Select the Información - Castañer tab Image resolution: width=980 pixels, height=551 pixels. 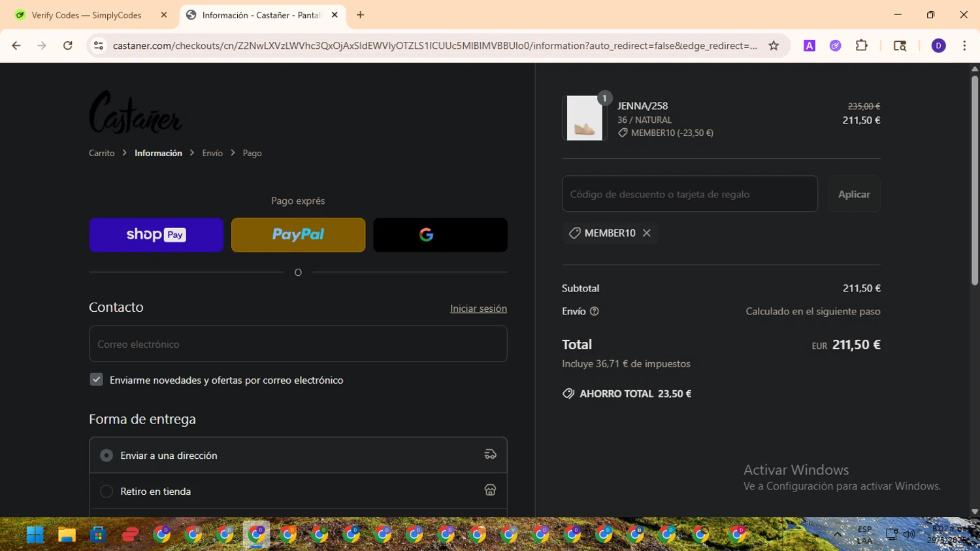tap(261, 15)
